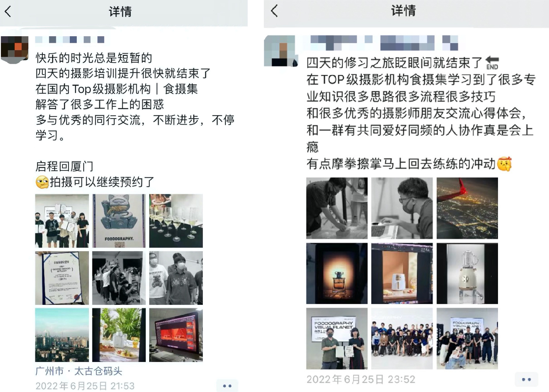View the airplane wing night city photo
This screenshot has width=549, height=392.
tap(467, 208)
